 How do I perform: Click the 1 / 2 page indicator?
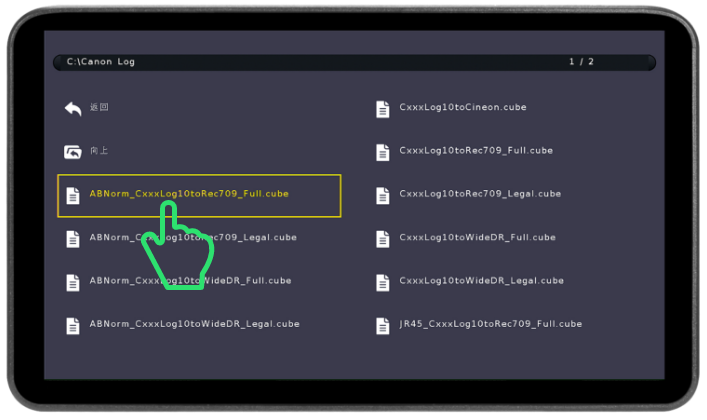[x=581, y=62]
